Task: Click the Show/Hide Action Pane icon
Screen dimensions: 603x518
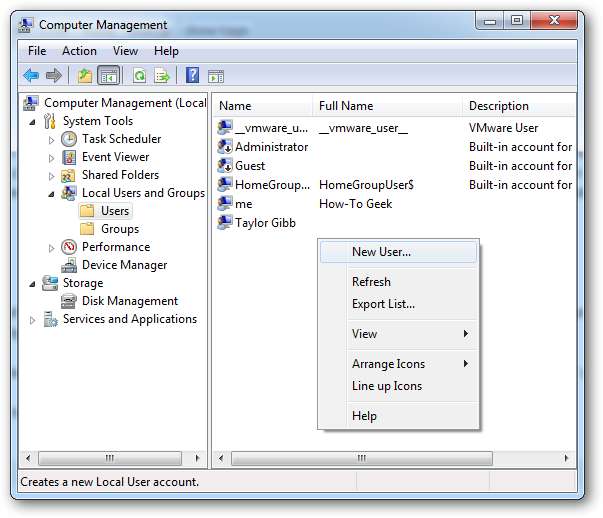Action: point(216,77)
